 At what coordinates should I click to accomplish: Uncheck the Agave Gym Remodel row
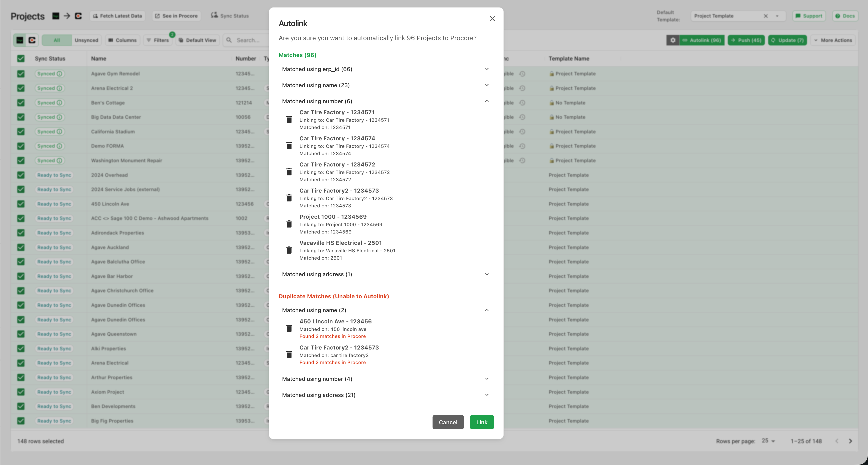pyautogui.click(x=21, y=74)
